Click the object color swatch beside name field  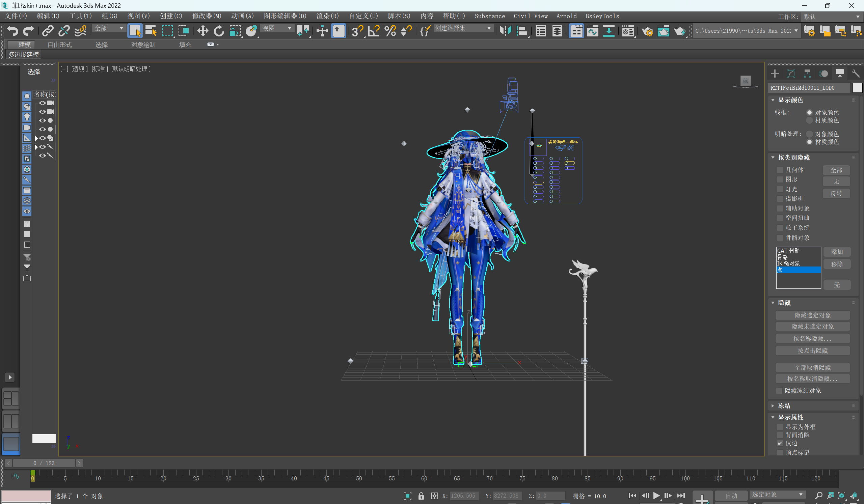tap(857, 88)
